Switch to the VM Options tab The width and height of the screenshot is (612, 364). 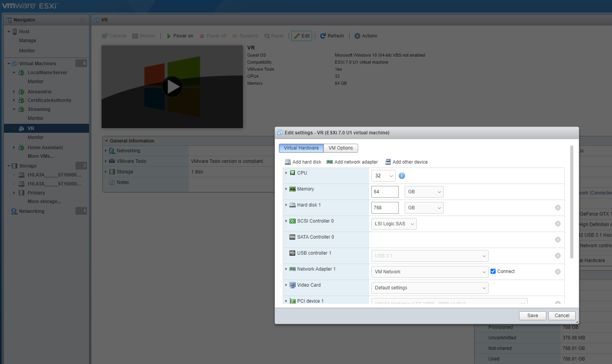tap(341, 148)
